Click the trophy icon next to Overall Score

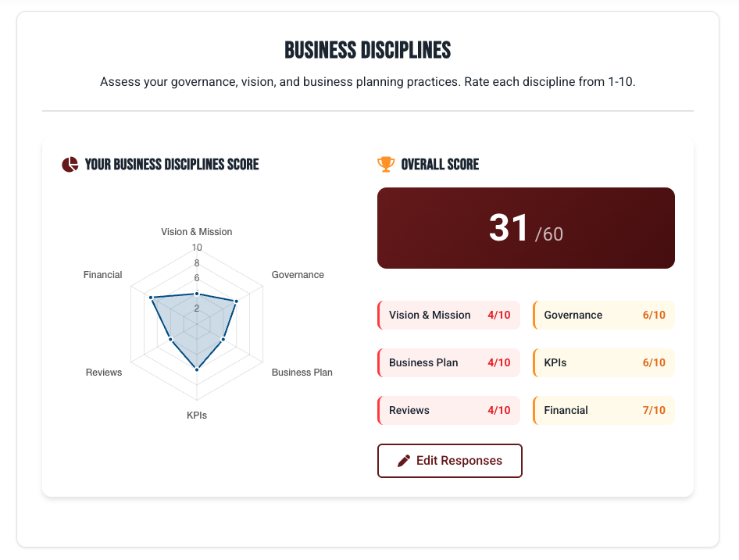click(384, 164)
